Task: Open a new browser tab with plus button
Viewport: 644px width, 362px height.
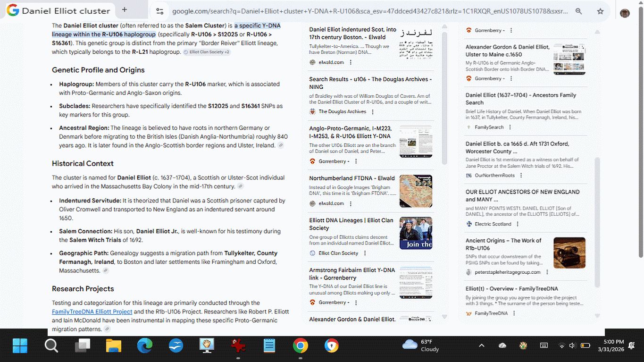Action: click(x=124, y=10)
